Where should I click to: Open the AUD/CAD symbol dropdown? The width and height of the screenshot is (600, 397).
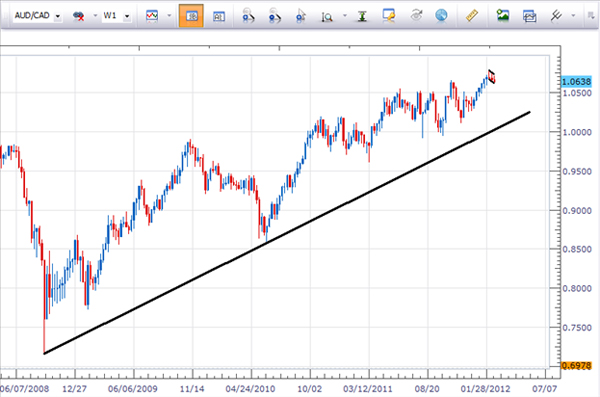(37, 16)
